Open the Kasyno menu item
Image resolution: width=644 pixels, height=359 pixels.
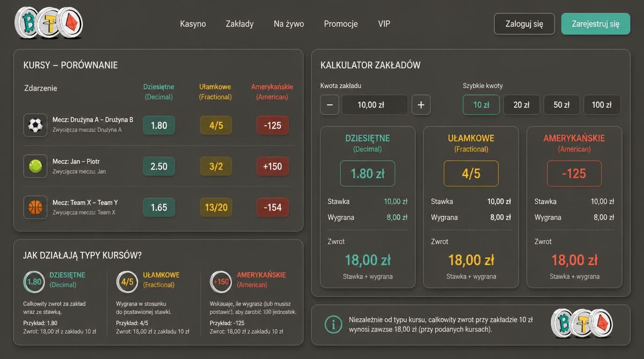pyautogui.click(x=193, y=24)
